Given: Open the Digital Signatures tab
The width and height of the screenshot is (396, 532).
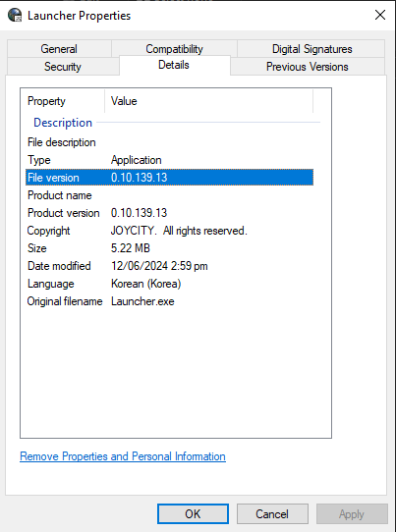Looking at the screenshot, I should pos(311,49).
